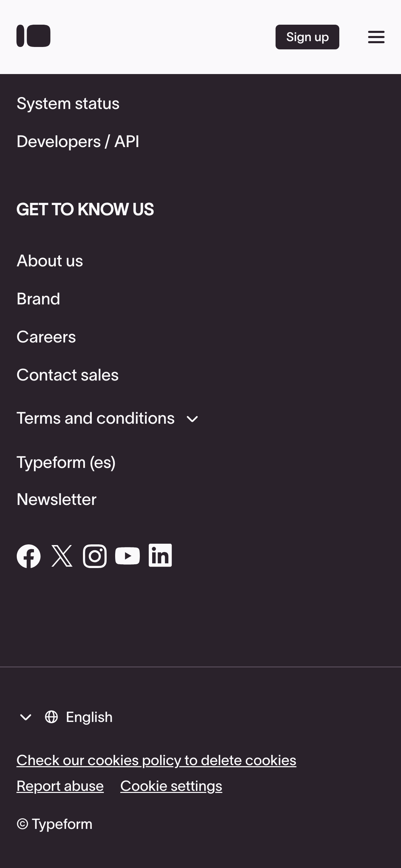401x868 pixels.
Task: Open the Newsletter link
Action: coord(57,499)
